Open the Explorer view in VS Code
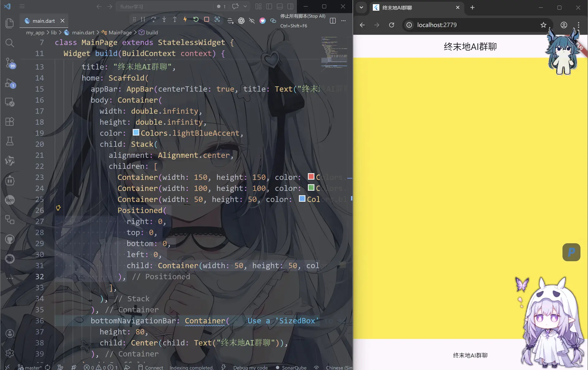The image size is (588, 370). [10, 23]
